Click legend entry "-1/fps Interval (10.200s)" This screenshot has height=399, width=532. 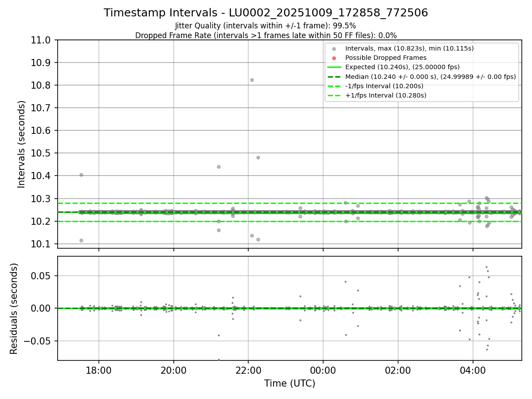[384, 86]
